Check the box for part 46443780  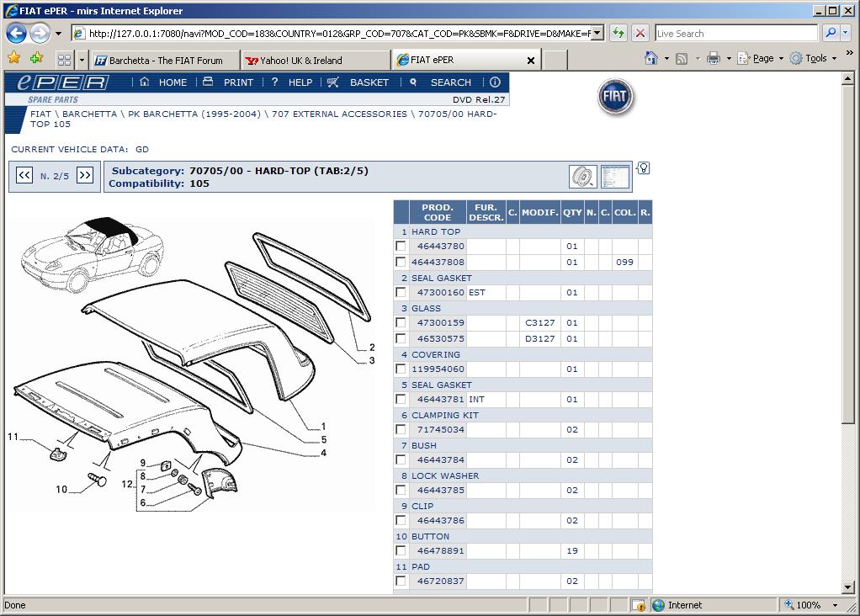click(x=401, y=246)
